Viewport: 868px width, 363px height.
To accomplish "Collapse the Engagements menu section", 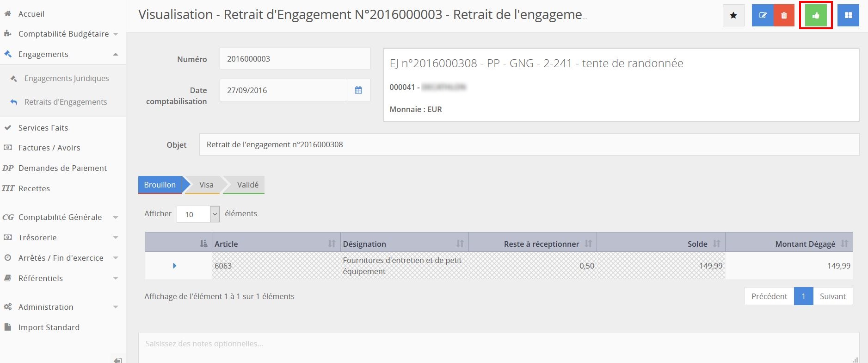I will 115,54.
